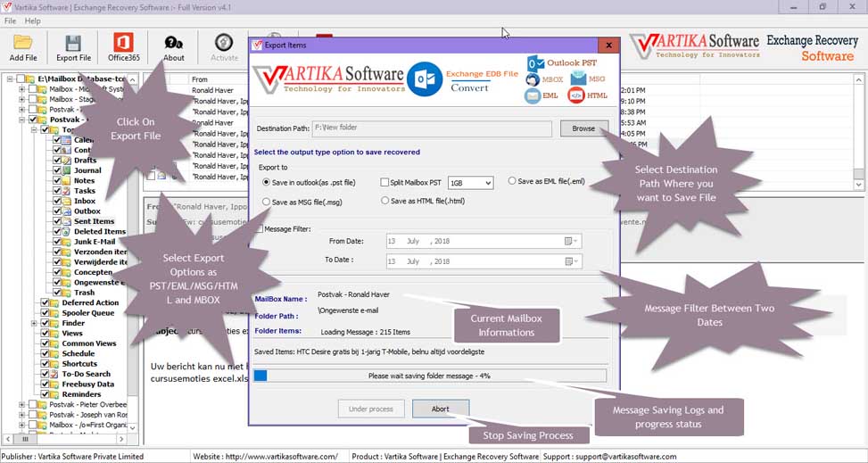Click the Abort button
The width and height of the screenshot is (868, 463).
[441, 409]
